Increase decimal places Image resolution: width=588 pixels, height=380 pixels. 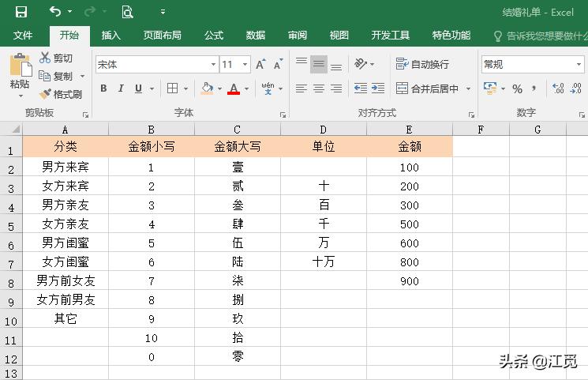tap(558, 88)
